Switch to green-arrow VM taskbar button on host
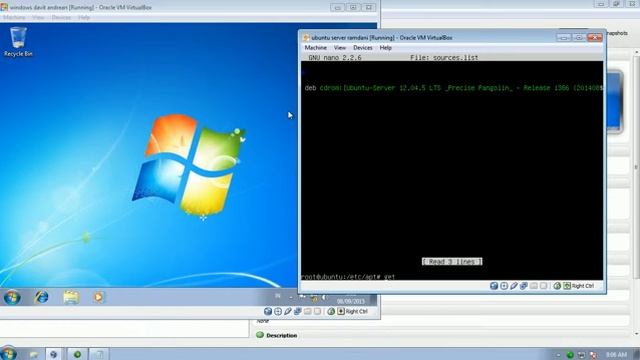The image size is (640, 360). point(77,354)
